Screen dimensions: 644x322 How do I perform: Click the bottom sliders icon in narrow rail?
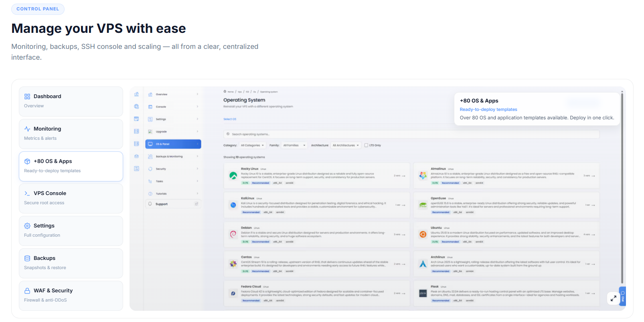point(136,169)
